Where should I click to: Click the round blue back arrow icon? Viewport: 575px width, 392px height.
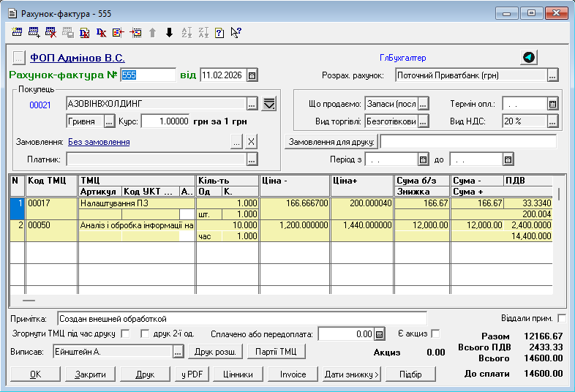528,58
